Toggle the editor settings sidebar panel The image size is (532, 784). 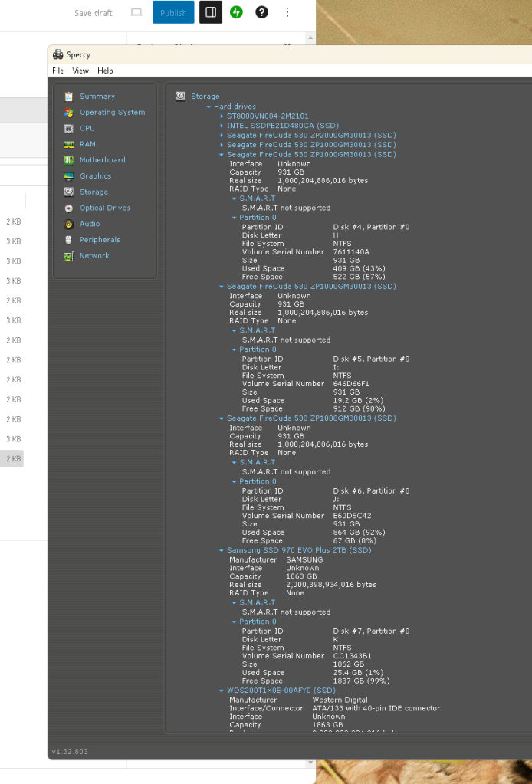pos(211,12)
